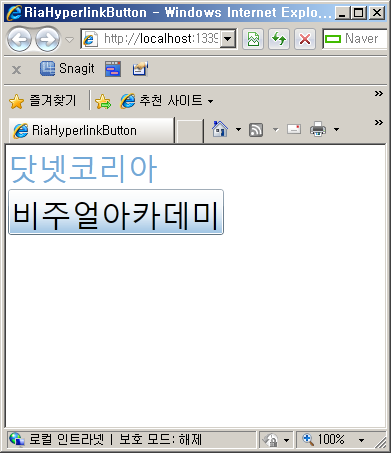391x453 pixels.
Task: Select the RiaHyperlinkButton tab
Action: [x=91, y=130]
